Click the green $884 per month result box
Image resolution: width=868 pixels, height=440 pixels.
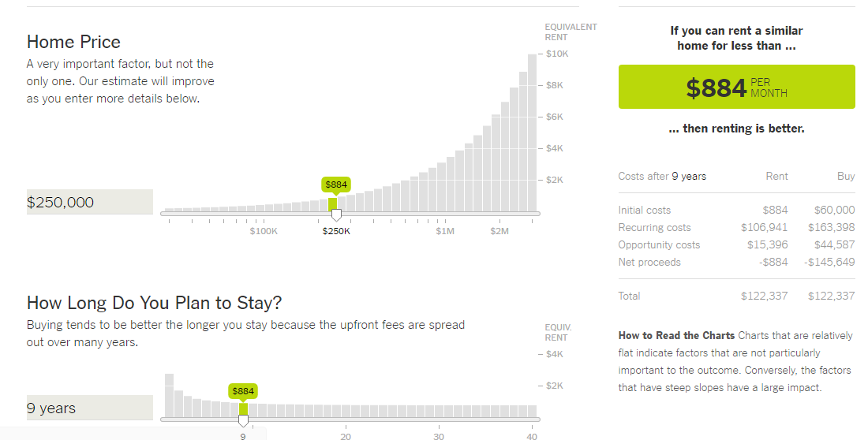[x=736, y=87]
